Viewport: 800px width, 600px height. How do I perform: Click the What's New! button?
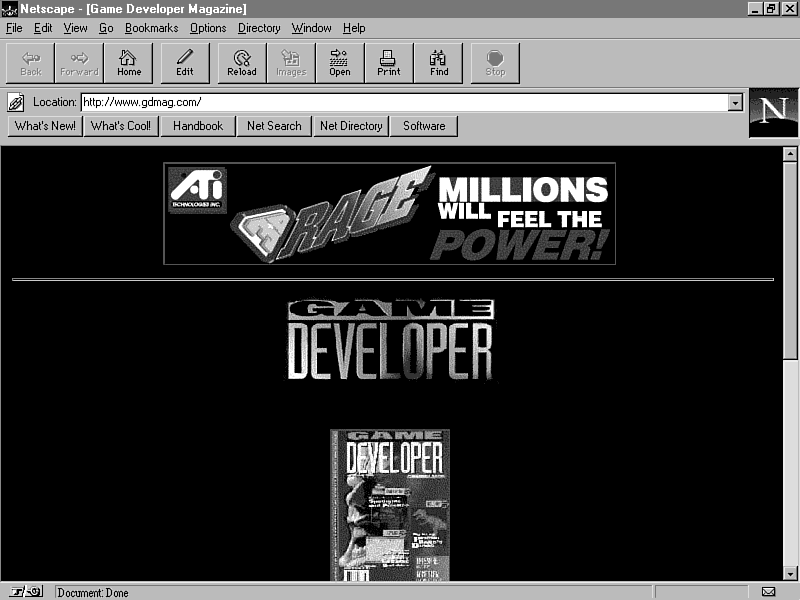tap(45, 126)
